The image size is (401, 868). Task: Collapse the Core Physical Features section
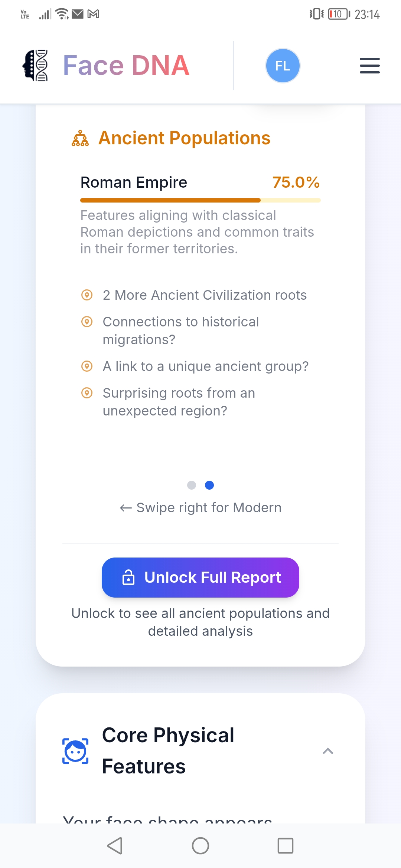328,751
